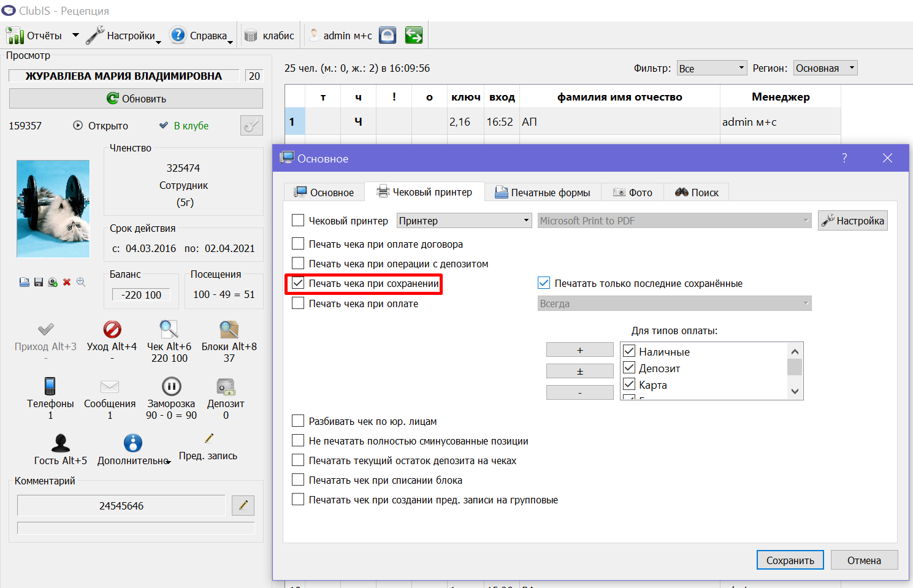
Task: Open the Сообщения envelope icon
Action: [x=110, y=386]
